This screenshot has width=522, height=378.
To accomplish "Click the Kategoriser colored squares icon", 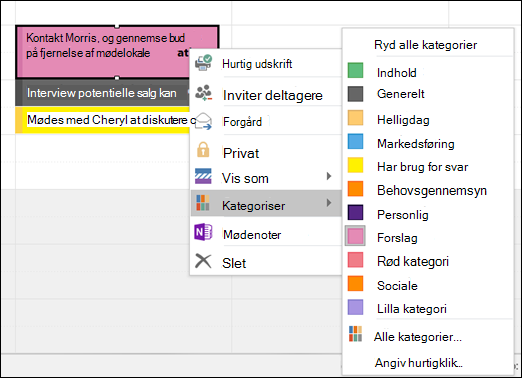I will [203, 203].
